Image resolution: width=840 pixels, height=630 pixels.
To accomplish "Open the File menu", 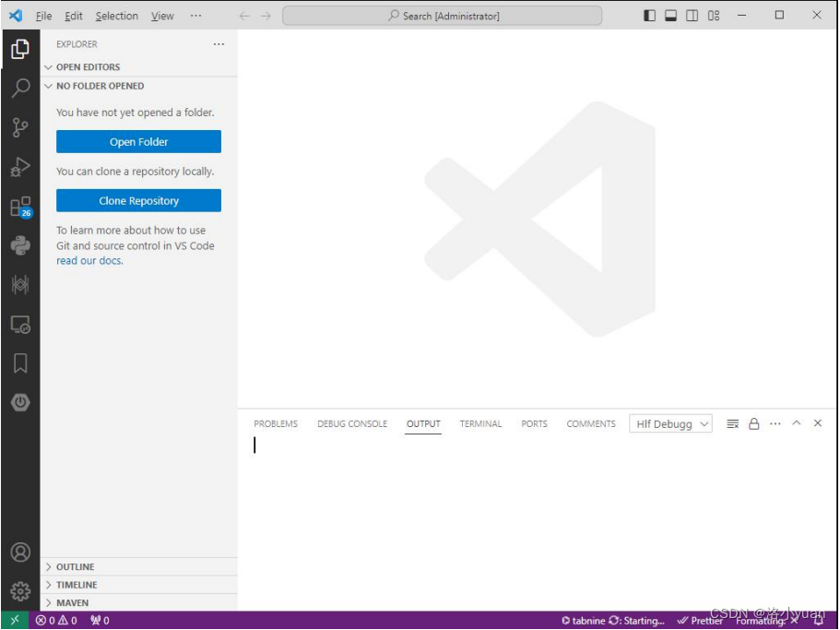I will 44,16.
